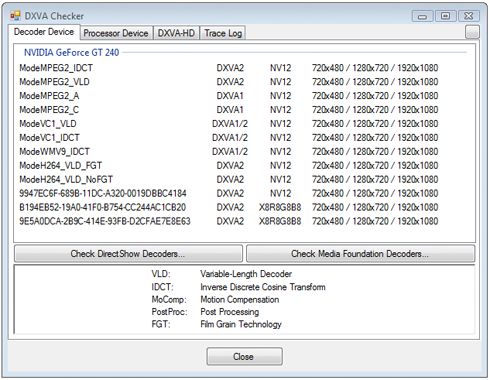The width and height of the screenshot is (490, 380).
Task: Click X8R8G8B8 format in B194EB52 row
Action: (280, 207)
